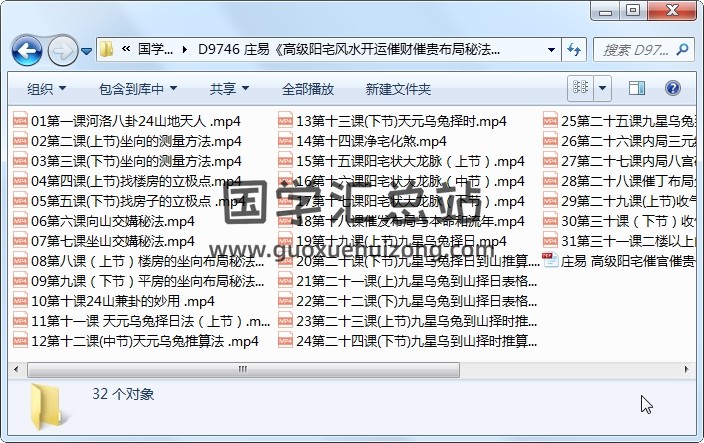Select file 29第二十九课(上节)收气

619,201
